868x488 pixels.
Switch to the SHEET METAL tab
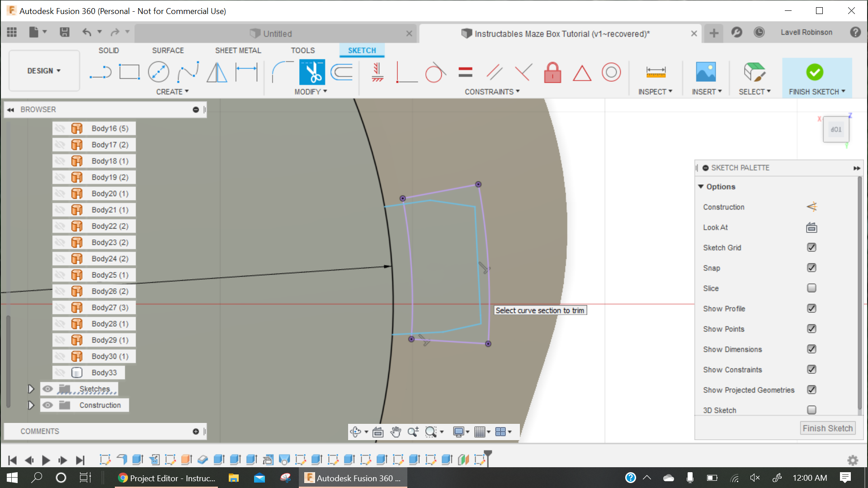pyautogui.click(x=238, y=51)
